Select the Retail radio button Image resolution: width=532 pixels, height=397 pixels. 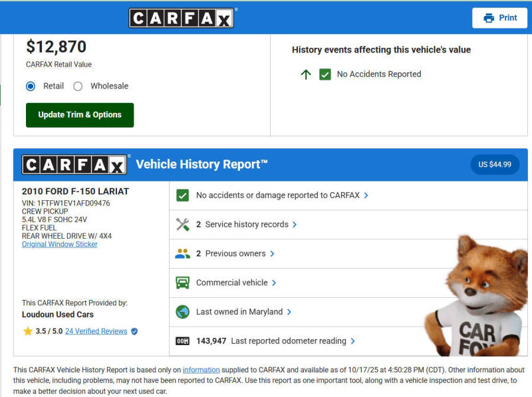pos(31,86)
